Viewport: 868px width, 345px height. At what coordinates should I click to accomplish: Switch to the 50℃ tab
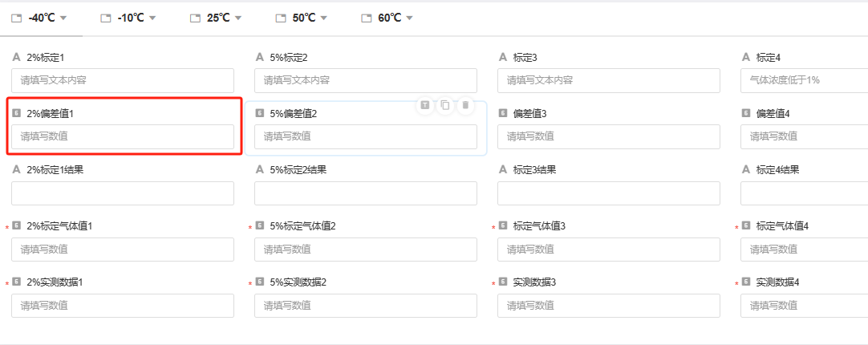tap(303, 18)
